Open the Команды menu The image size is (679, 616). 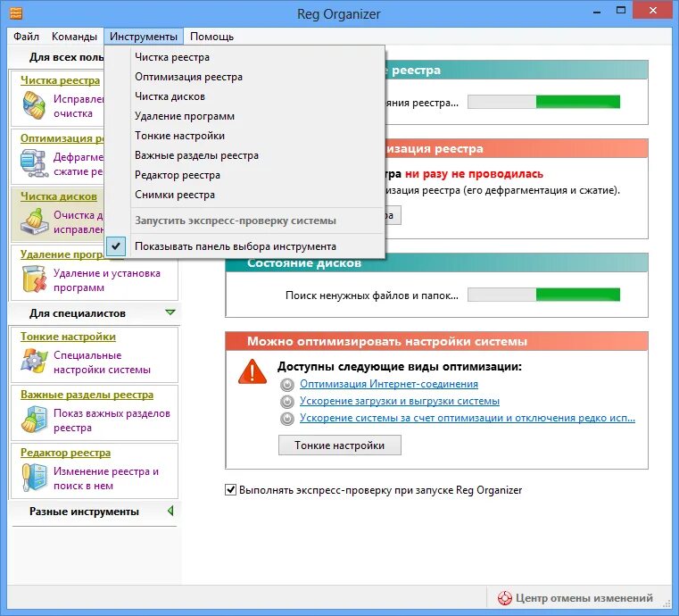click(74, 37)
